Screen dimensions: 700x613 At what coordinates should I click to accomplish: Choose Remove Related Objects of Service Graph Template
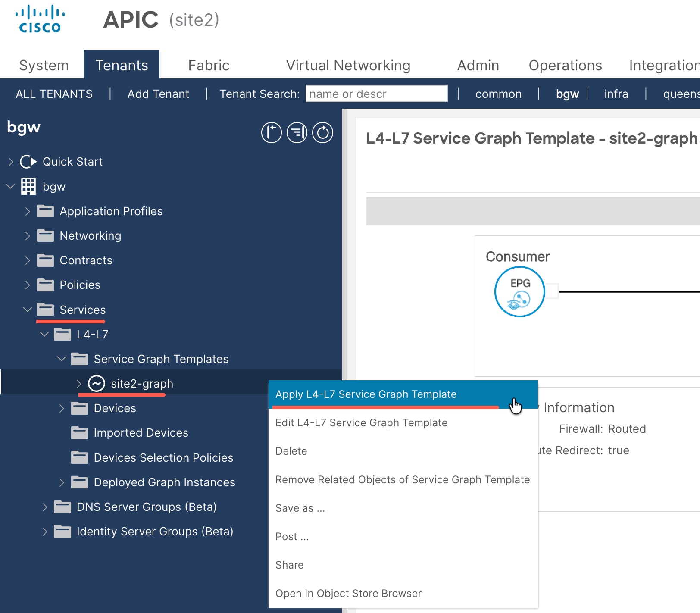[x=403, y=480]
